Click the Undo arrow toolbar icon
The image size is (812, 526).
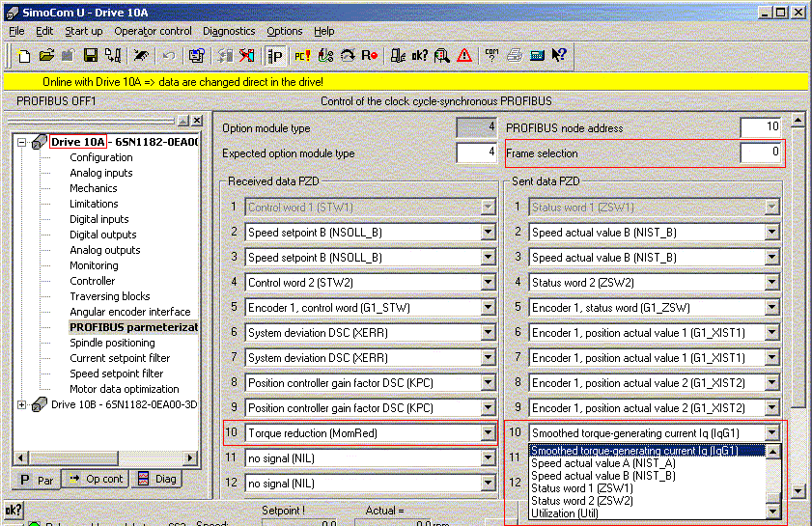[169, 55]
